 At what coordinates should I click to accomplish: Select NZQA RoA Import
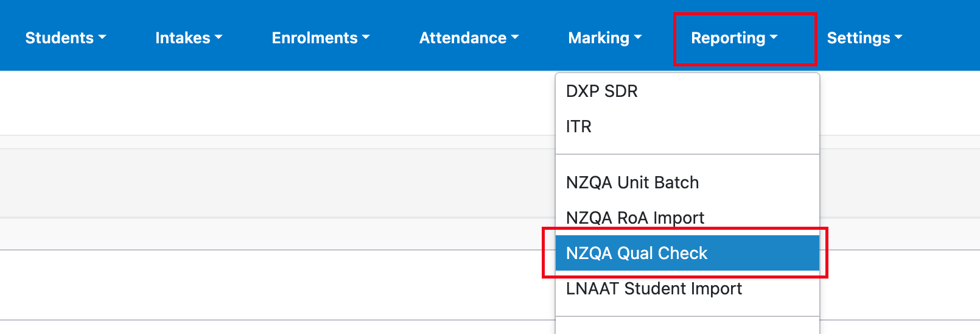point(635,218)
